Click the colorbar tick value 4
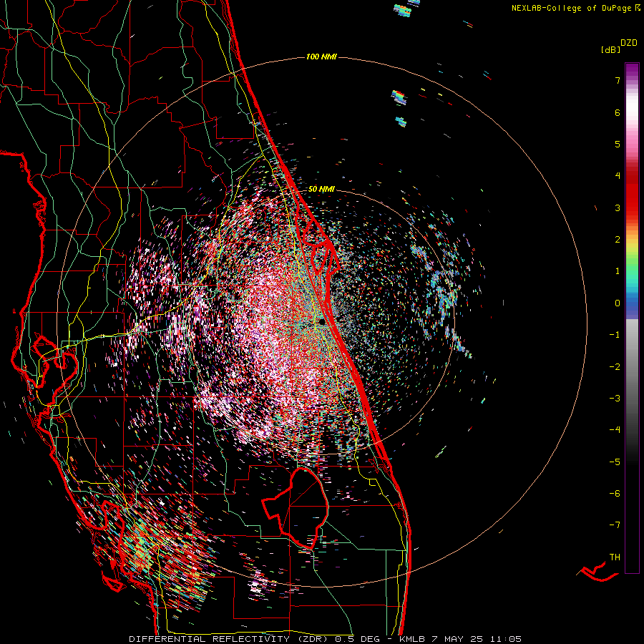 click(618, 176)
